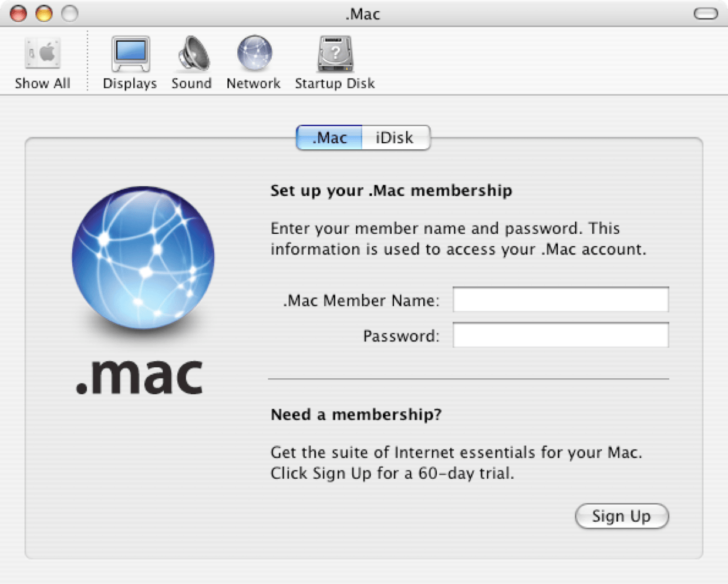
Task: Open the Displays preference pane
Action: coord(130,63)
